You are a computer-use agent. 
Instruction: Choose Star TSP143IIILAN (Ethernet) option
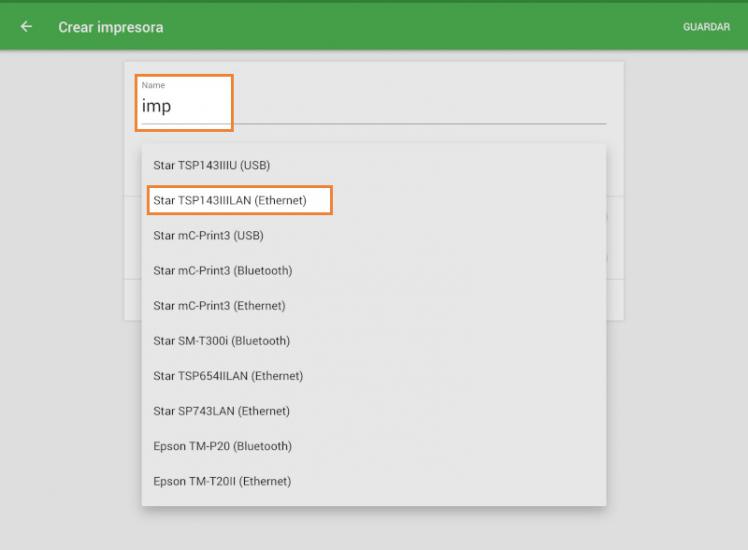click(x=229, y=200)
